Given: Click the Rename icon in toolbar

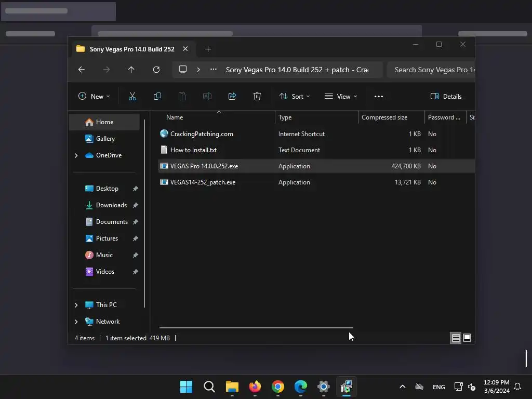Looking at the screenshot, I should [x=207, y=96].
